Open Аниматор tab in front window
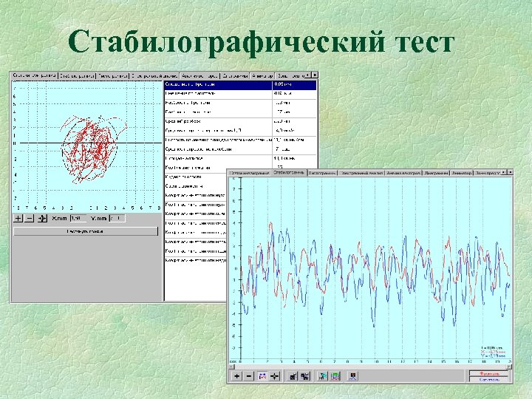Viewport: 532px width, 399px height. point(462,173)
